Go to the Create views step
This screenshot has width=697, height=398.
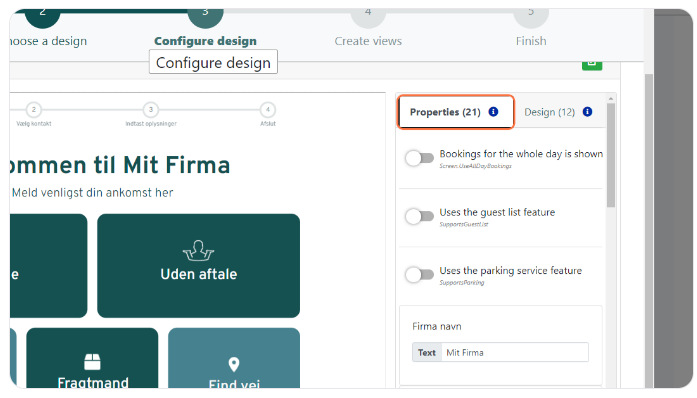pyautogui.click(x=368, y=27)
